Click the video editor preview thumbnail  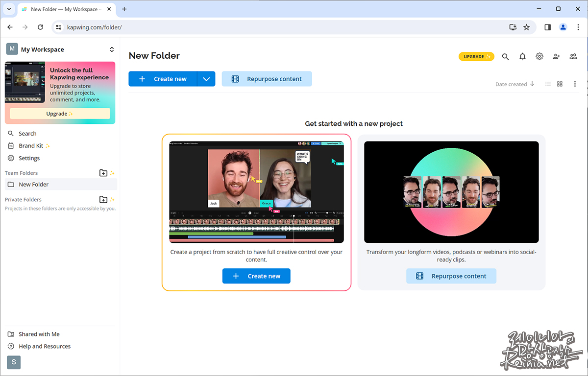point(256,192)
